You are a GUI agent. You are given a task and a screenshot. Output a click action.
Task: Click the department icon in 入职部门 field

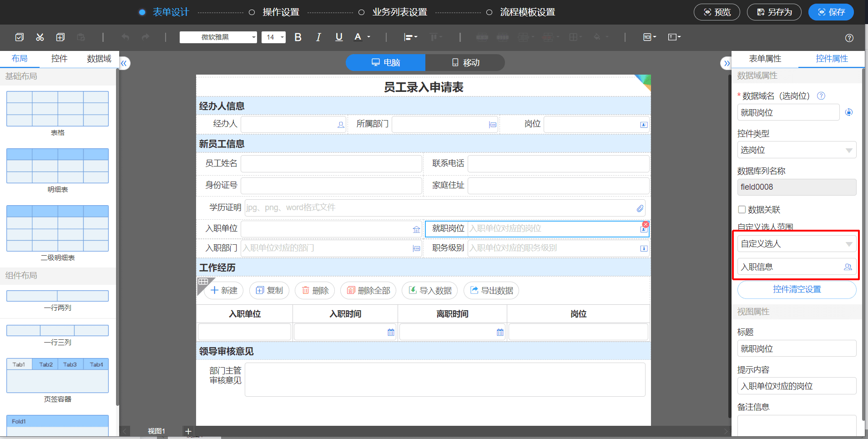click(x=416, y=248)
